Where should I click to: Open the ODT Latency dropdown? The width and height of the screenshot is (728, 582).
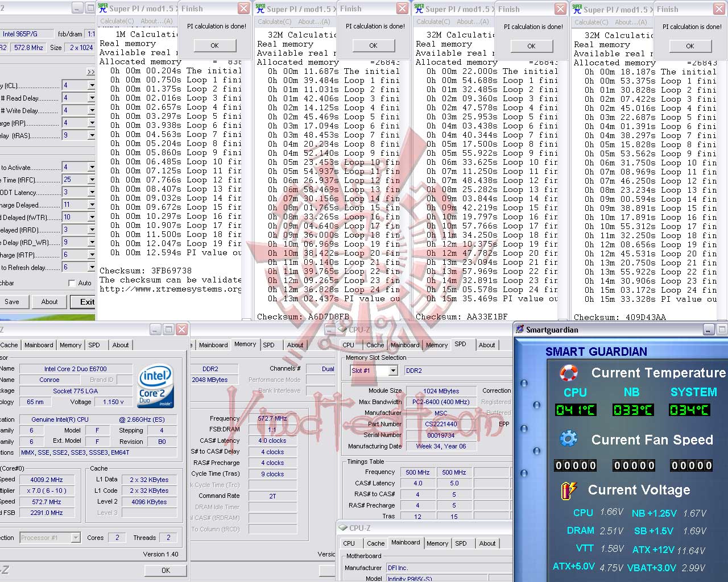[x=92, y=192]
